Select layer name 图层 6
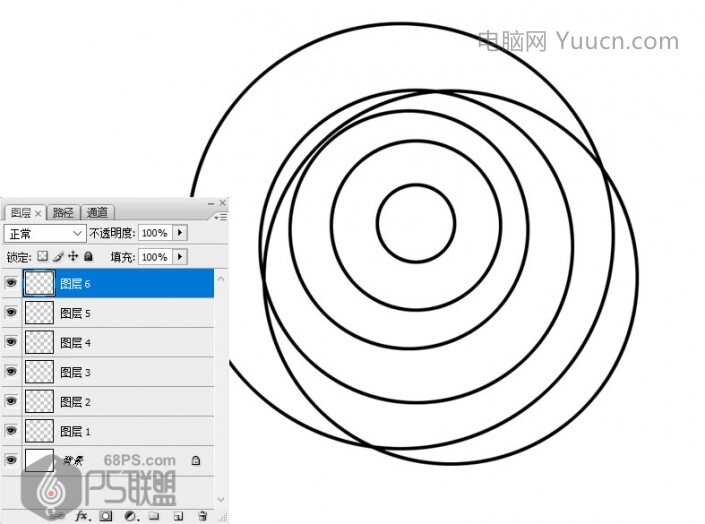705x524 pixels. (x=75, y=284)
